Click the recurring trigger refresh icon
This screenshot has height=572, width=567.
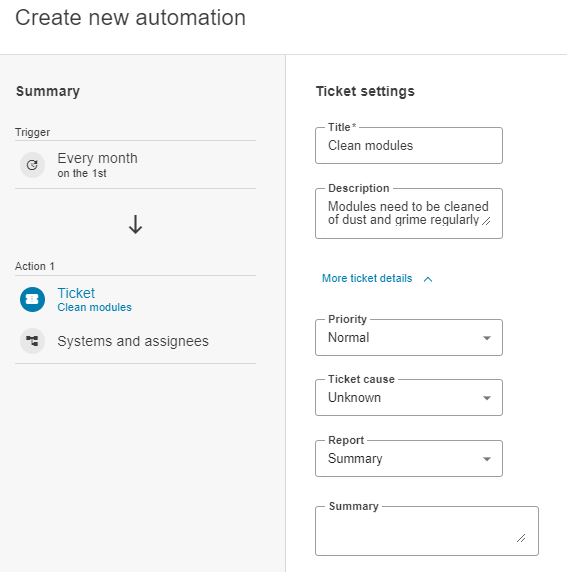32,165
